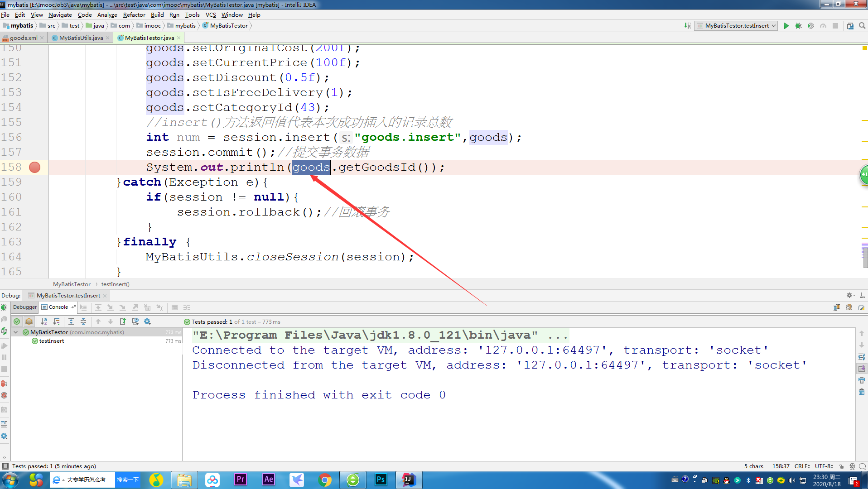Close the MyBatisTestor.testInsert debug tab
This screenshot has height=489, width=868.
pos(105,296)
